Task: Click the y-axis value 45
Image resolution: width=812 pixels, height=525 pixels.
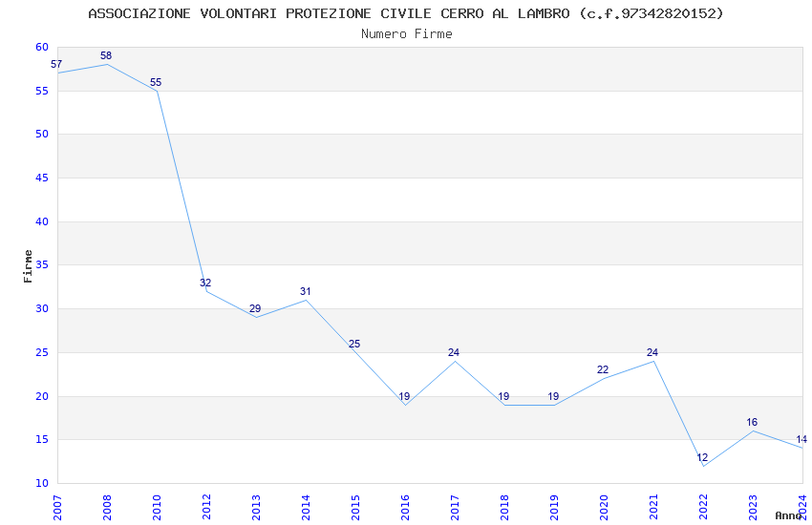Action: click(x=42, y=178)
